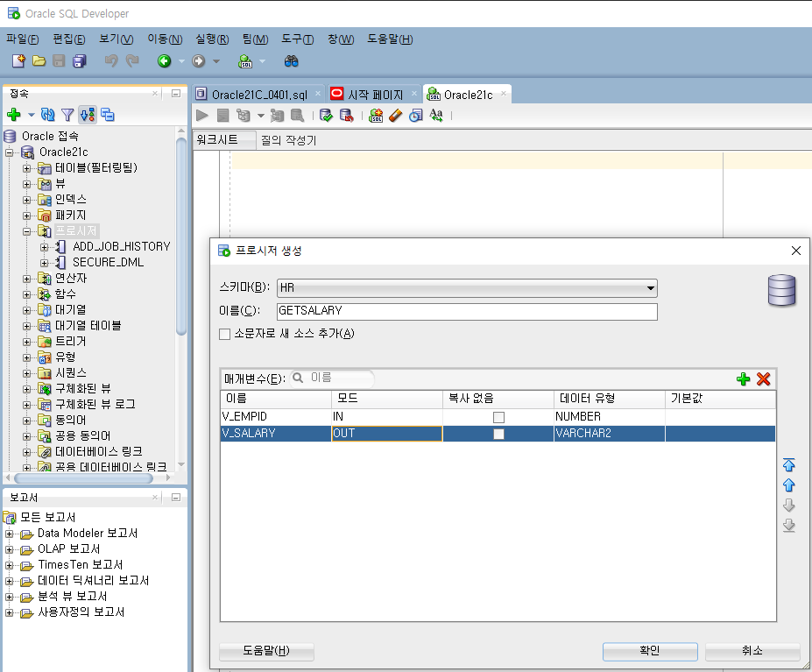Open the 파일(F) menu
This screenshot has width=812, height=672.
coord(22,39)
